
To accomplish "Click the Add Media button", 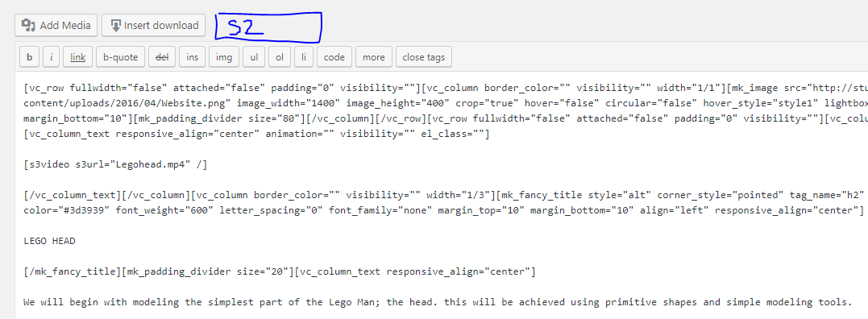I will [x=56, y=26].
